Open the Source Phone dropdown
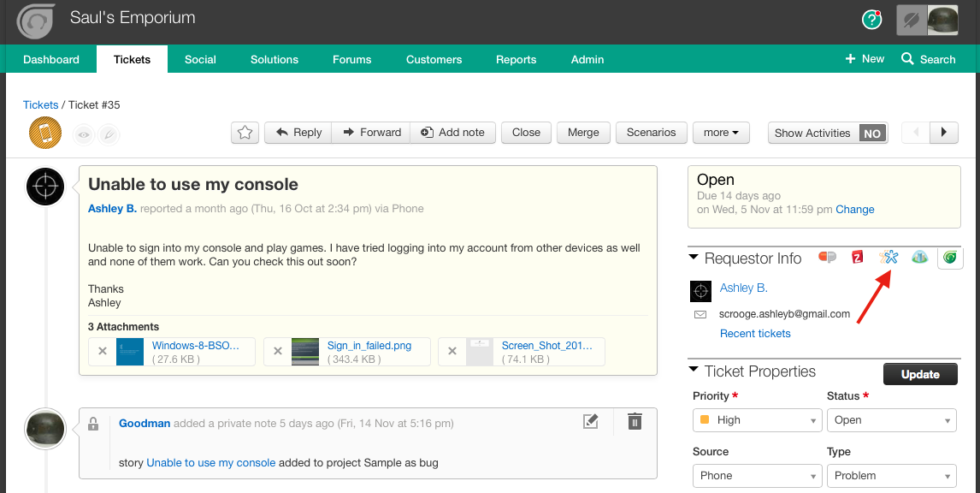 tap(758, 476)
